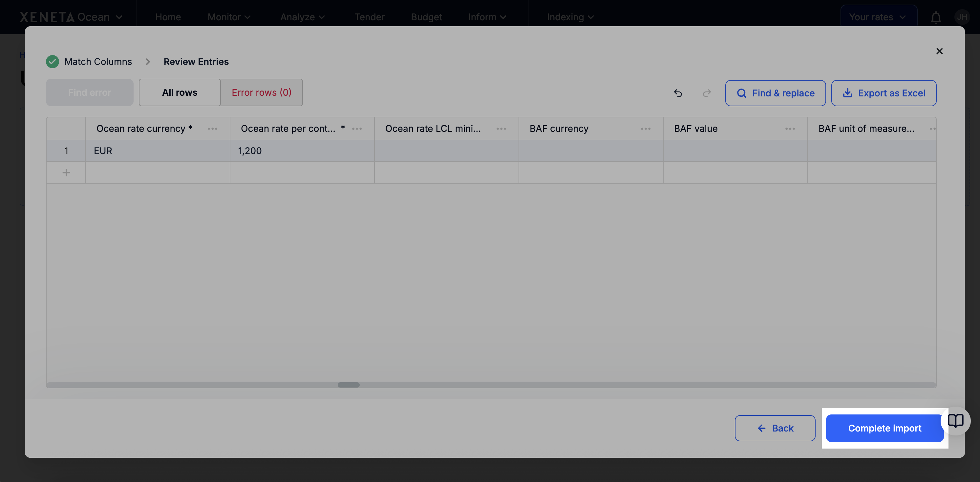Switch to Error rows (0) tab
Screen dimensions: 980x482
coord(261,92)
